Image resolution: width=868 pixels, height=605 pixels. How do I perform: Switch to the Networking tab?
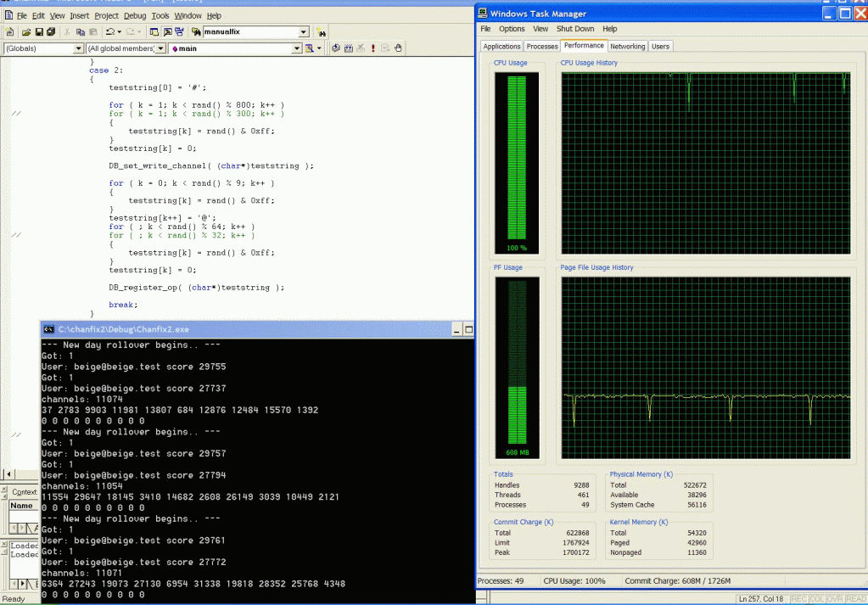(627, 47)
